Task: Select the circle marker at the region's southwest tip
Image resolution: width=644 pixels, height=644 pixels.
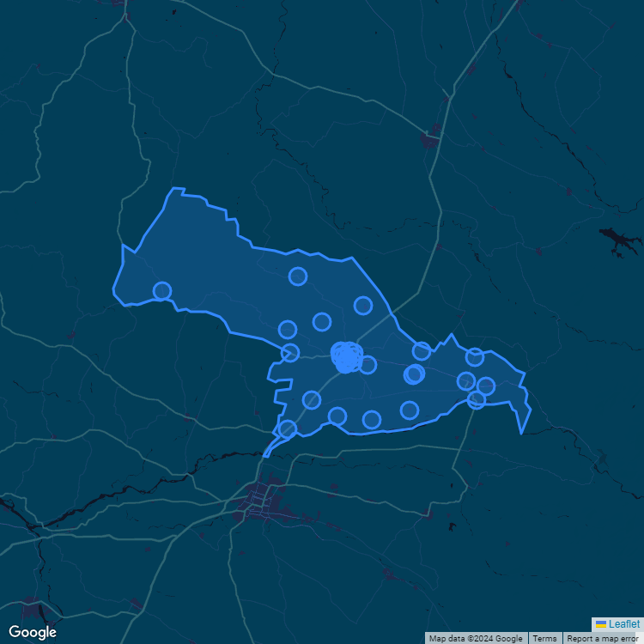Action: click(288, 429)
